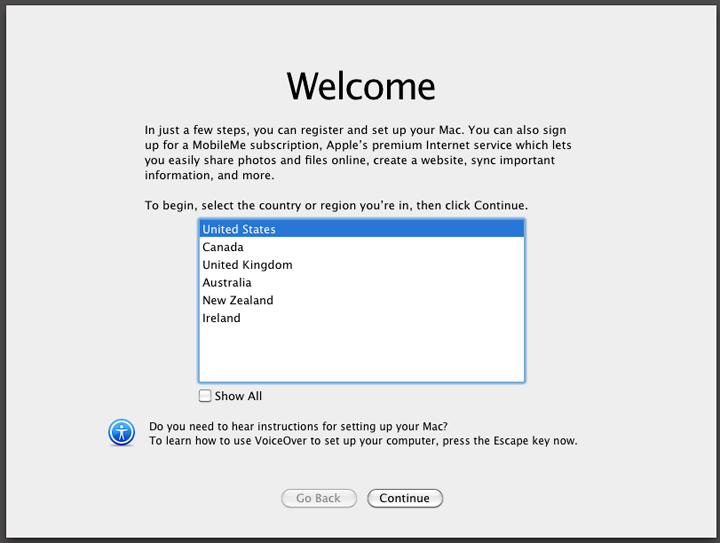Pick United Kingdom in the region list
The image size is (720, 543).
point(361,264)
